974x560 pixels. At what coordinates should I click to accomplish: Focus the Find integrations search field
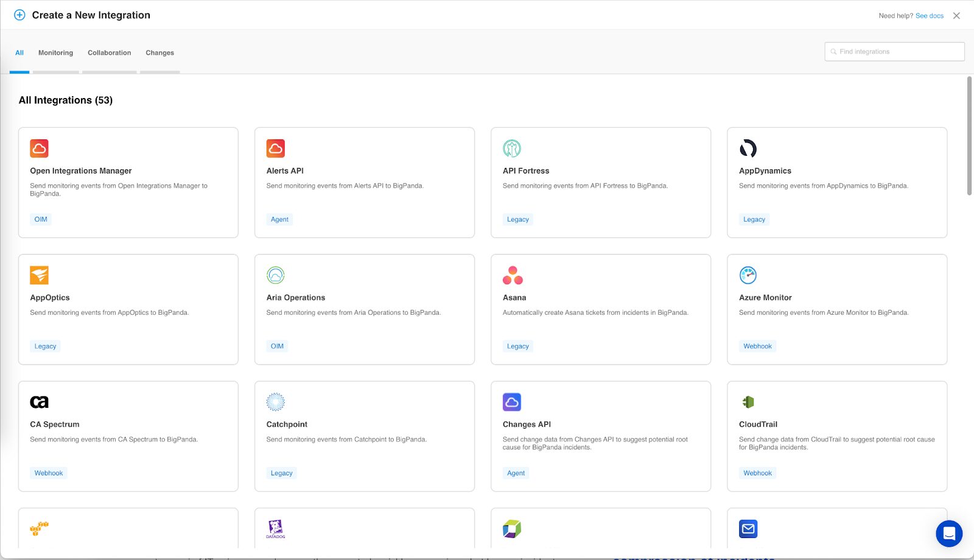click(x=894, y=52)
